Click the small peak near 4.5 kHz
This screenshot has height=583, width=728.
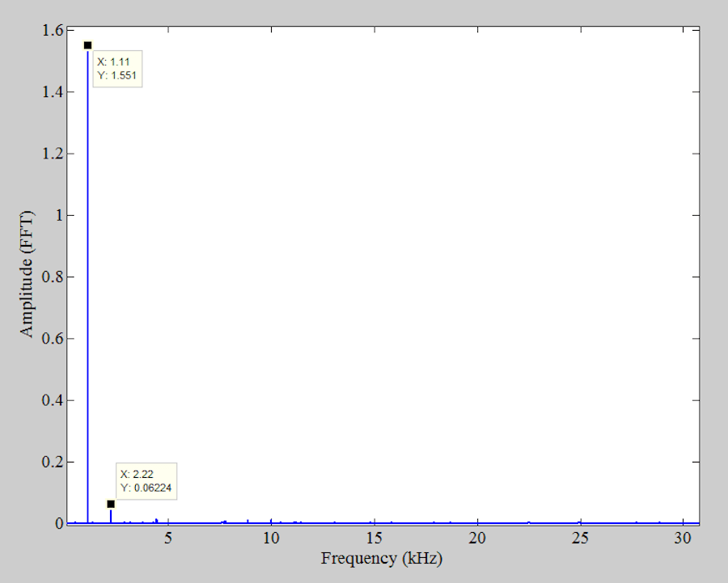[x=155, y=520]
